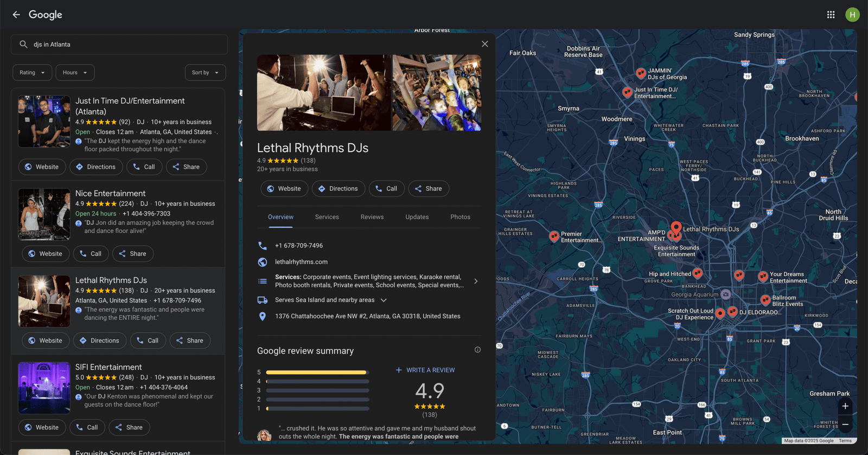868x455 pixels.
Task: Click the search magnifier icon
Action: [23, 45]
